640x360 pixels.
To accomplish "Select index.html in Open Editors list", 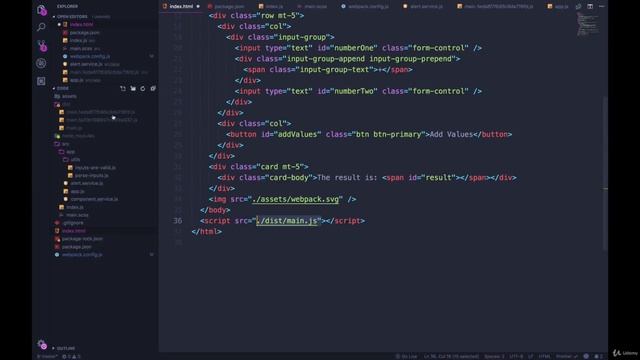I will (81, 24).
